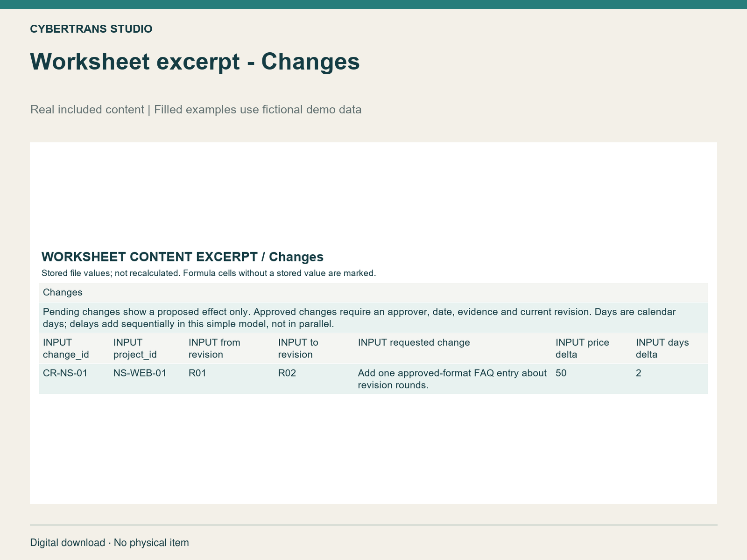This screenshot has width=747, height=560.
Task: Click the stored file values note
Action: coord(209,273)
